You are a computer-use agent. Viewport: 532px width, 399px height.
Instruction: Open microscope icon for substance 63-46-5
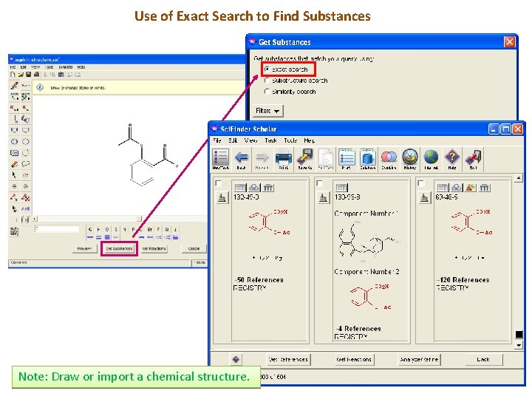point(424,198)
